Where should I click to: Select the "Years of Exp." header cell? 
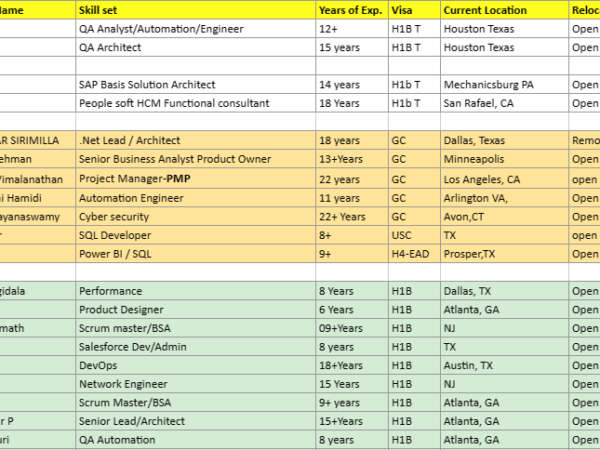pyautogui.click(x=350, y=10)
